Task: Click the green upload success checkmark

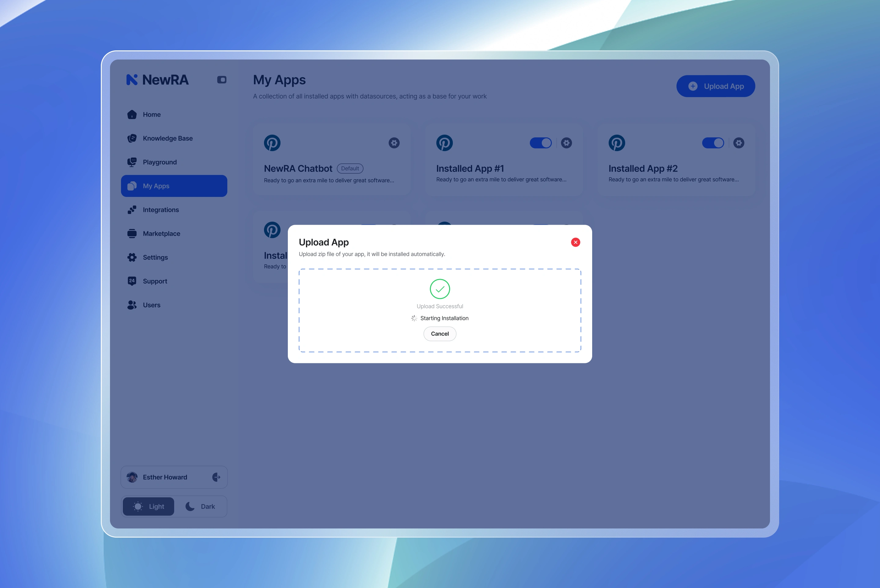Action: tap(440, 289)
